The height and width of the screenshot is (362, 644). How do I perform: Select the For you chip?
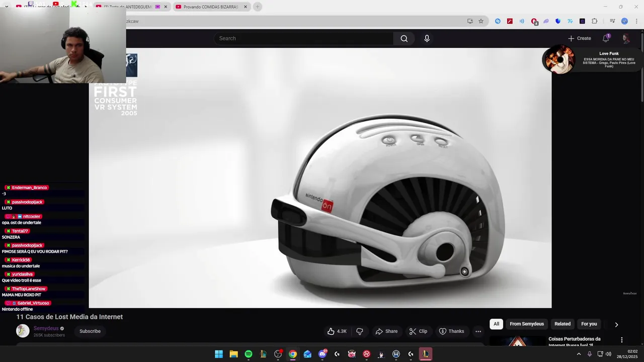pos(589,324)
